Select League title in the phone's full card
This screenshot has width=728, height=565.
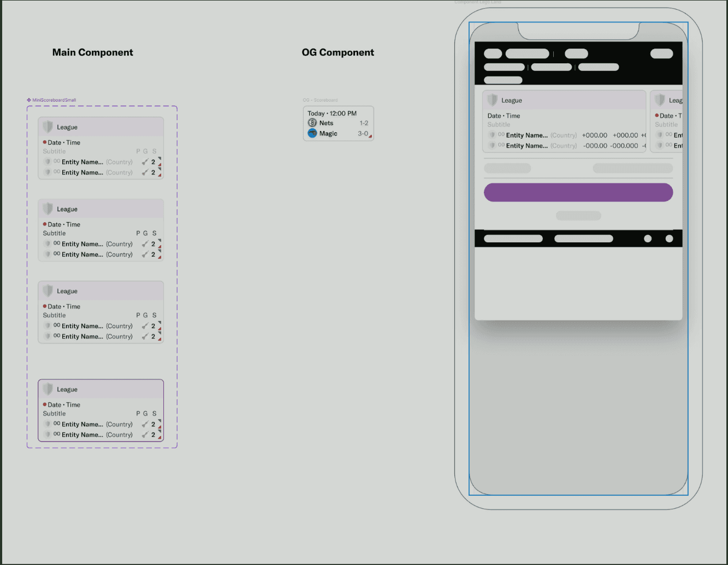coord(512,100)
